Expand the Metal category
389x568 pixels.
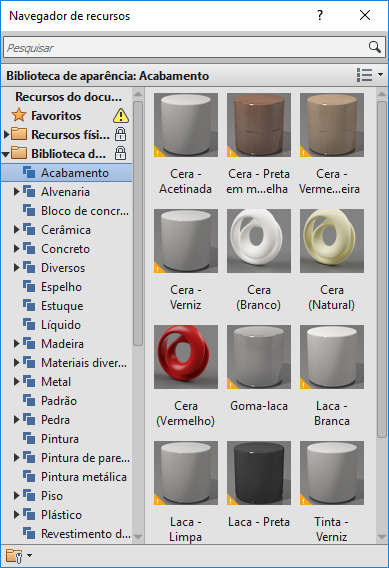click(x=16, y=381)
